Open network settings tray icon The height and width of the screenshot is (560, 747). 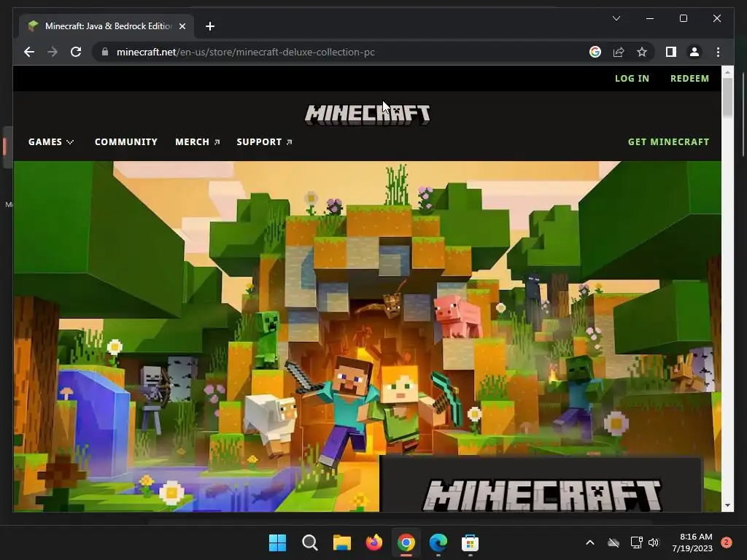(x=636, y=542)
